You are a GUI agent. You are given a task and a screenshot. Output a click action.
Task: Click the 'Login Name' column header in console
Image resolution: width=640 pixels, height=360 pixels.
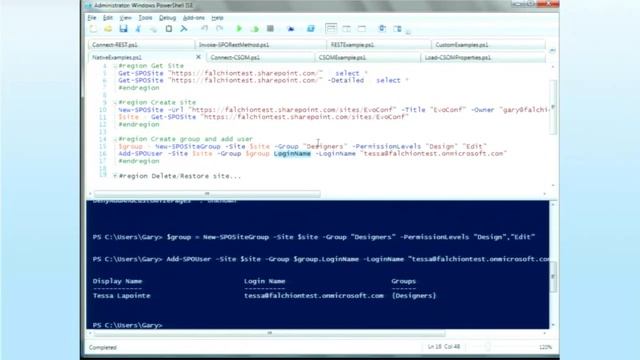coord(264,281)
